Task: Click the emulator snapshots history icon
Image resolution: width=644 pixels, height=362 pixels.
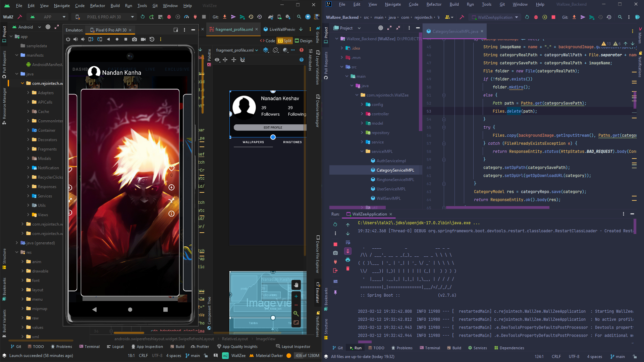Action: click(x=152, y=39)
